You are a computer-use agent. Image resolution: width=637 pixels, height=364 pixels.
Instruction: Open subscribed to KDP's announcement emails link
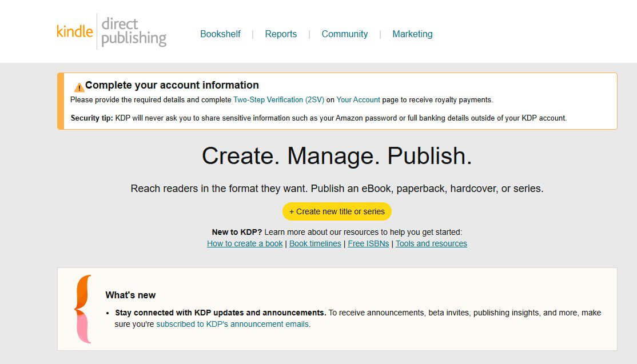click(x=232, y=324)
